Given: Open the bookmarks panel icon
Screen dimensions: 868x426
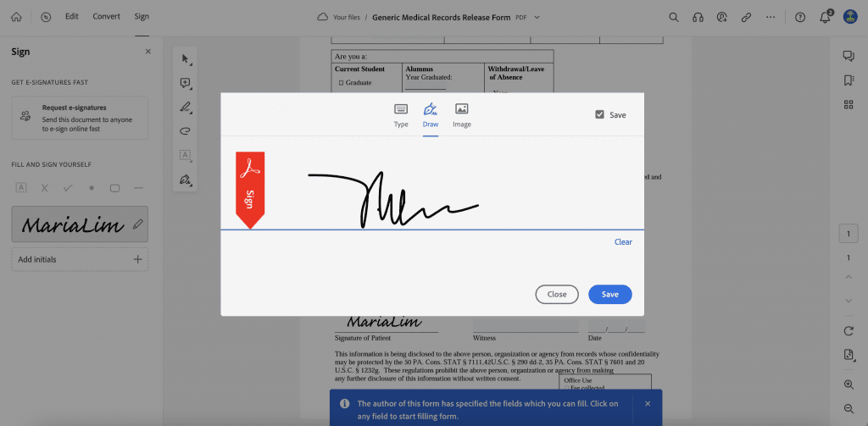Looking at the screenshot, I should pos(848,80).
